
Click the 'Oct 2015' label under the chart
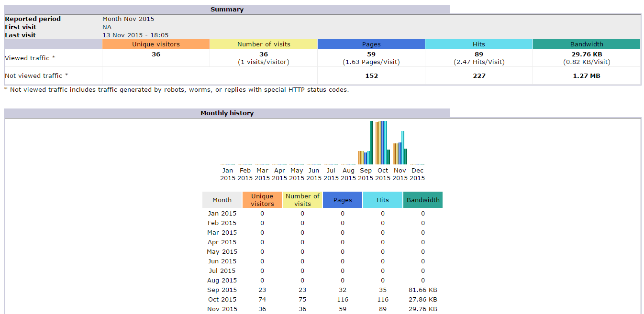[383, 174]
